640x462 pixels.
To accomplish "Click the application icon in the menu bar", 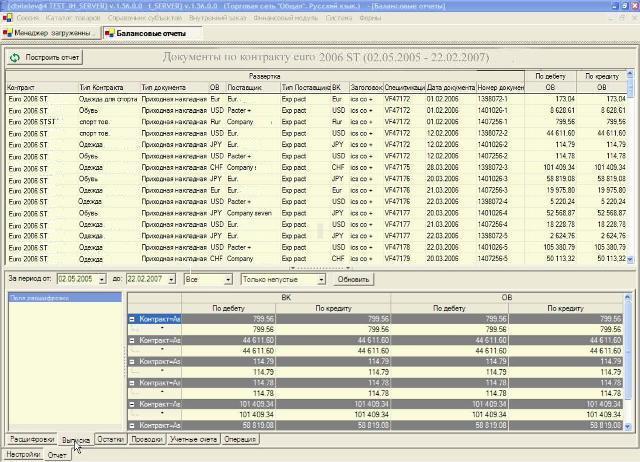I will [x=8, y=18].
